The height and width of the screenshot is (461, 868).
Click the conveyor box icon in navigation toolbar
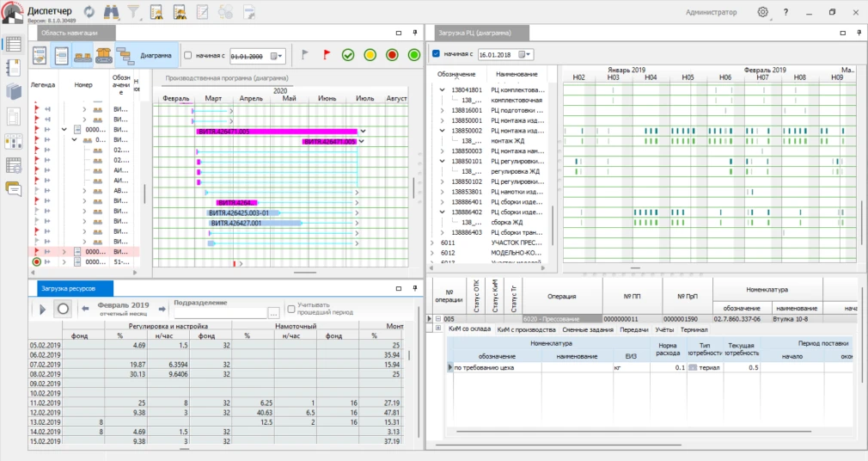point(104,55)
